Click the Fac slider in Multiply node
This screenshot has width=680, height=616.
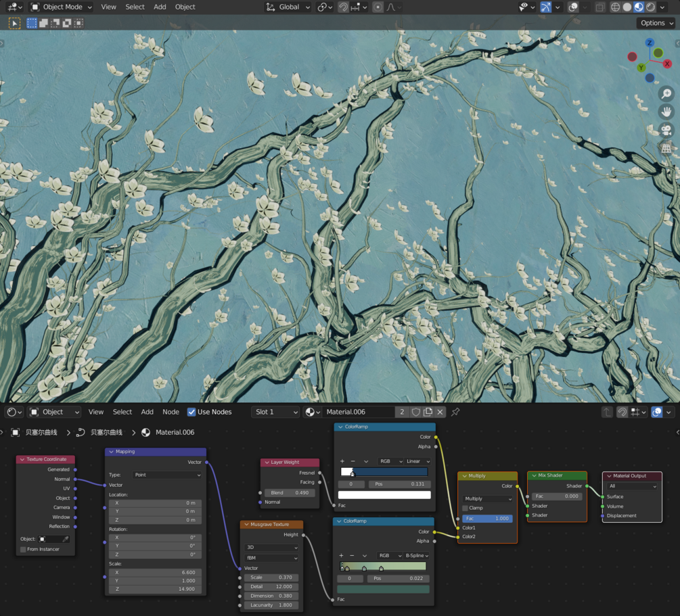tap(486, 519)
